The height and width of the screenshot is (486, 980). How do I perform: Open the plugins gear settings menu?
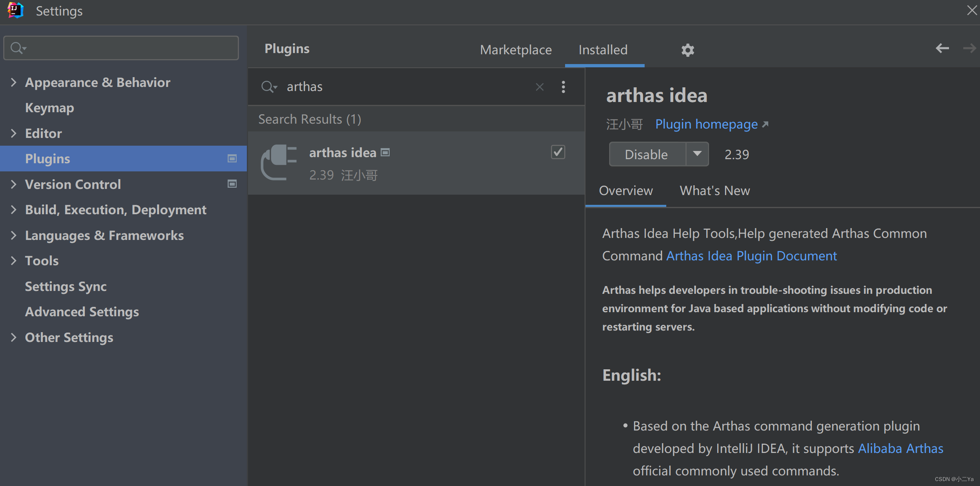coord(687,50)
